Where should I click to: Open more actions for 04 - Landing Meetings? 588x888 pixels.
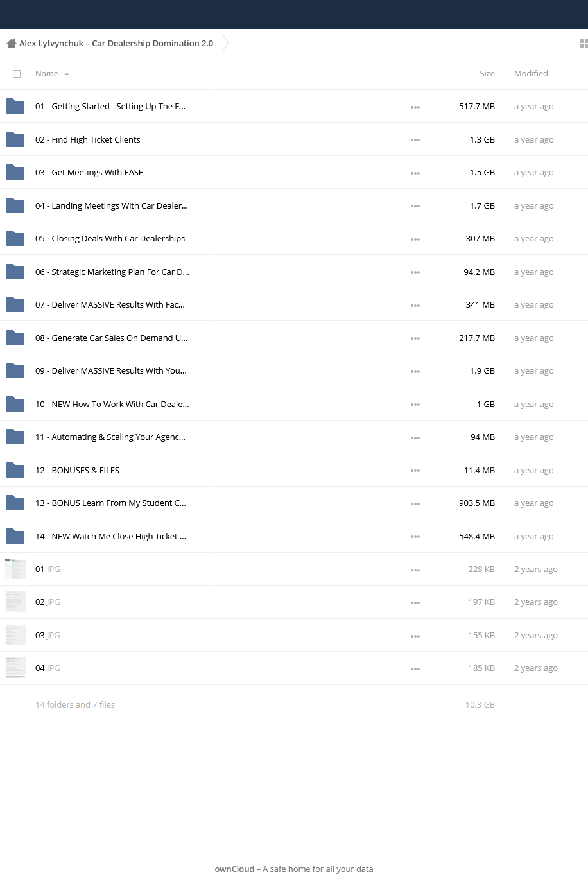pos(415,206)
